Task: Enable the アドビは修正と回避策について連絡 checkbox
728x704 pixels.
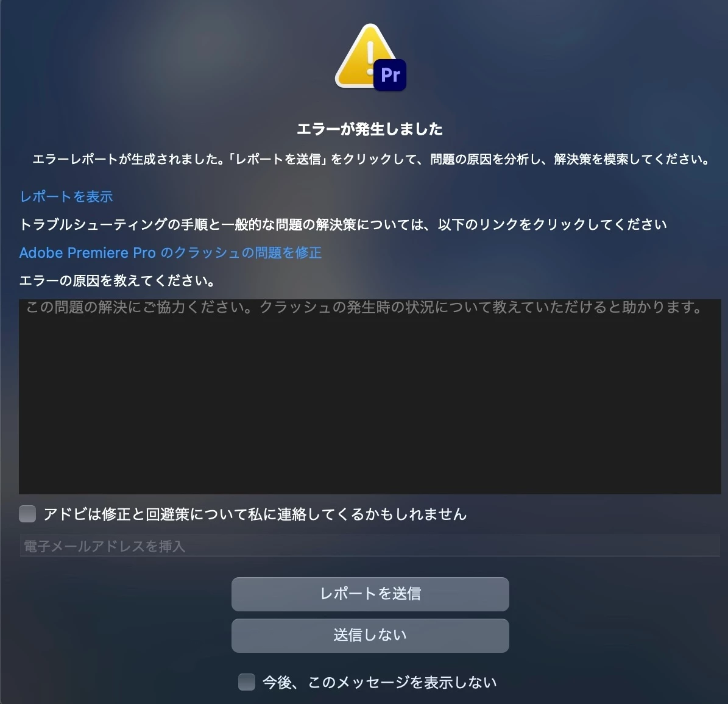Action: 27,514
